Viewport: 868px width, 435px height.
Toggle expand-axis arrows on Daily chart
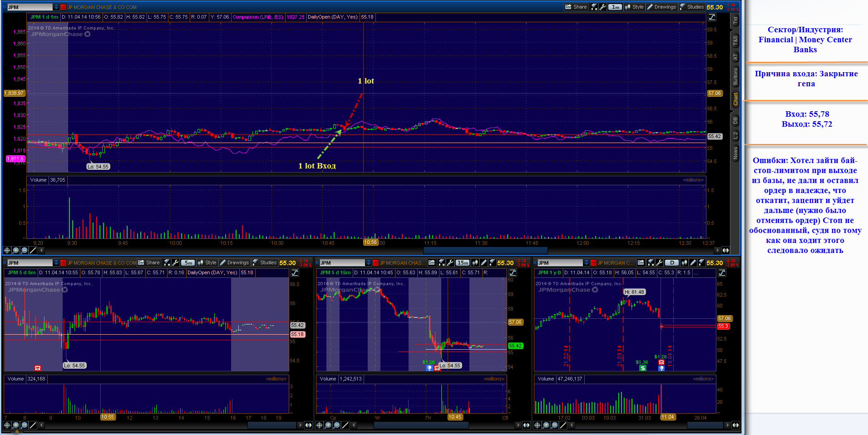[735, 425]
